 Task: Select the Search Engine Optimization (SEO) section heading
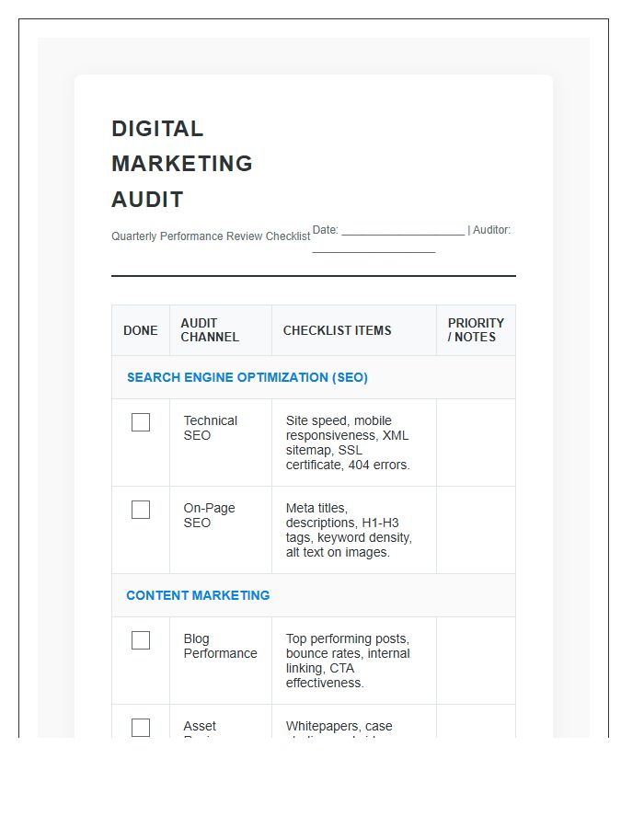[247, 377]
